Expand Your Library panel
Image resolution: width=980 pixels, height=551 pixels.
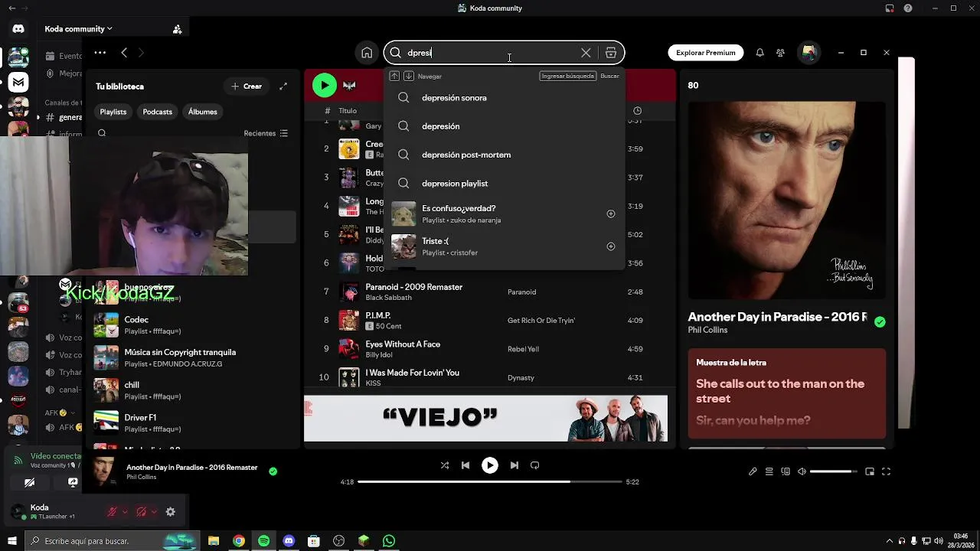283,86
